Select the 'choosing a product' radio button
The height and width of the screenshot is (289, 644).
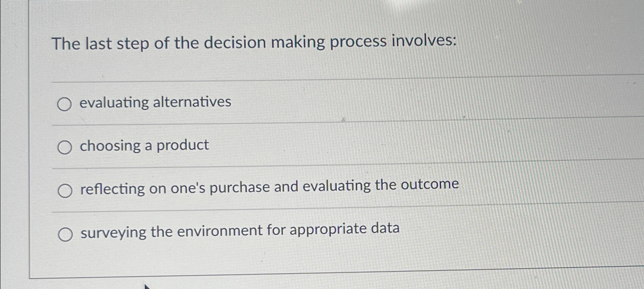pyautogui.click(x=65, y=147)
